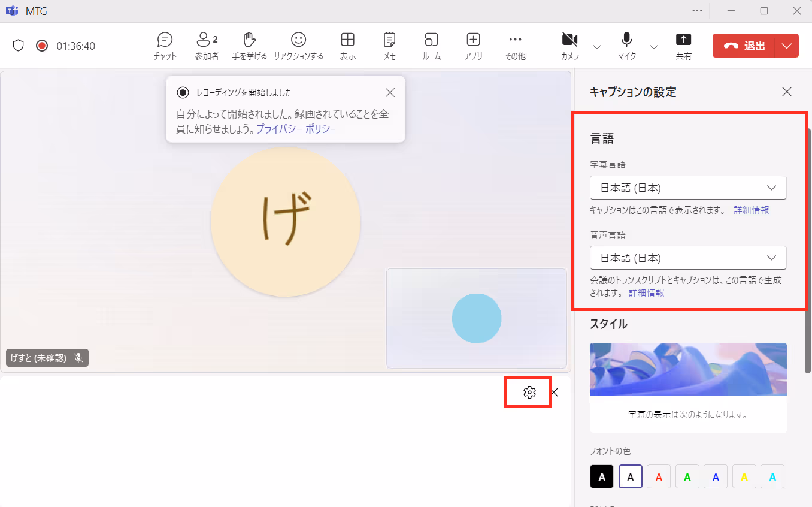
Task: Leave the meeting with 退出 button
Action: 744,46
